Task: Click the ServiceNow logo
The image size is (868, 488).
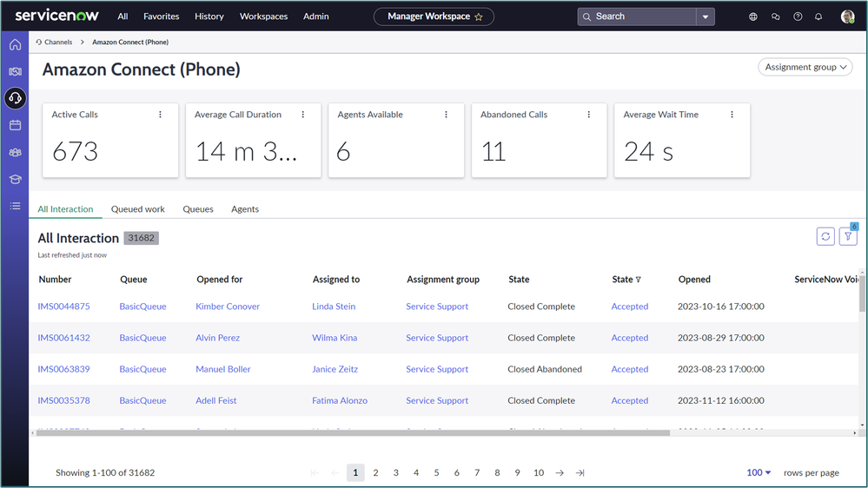Action: 56,16
